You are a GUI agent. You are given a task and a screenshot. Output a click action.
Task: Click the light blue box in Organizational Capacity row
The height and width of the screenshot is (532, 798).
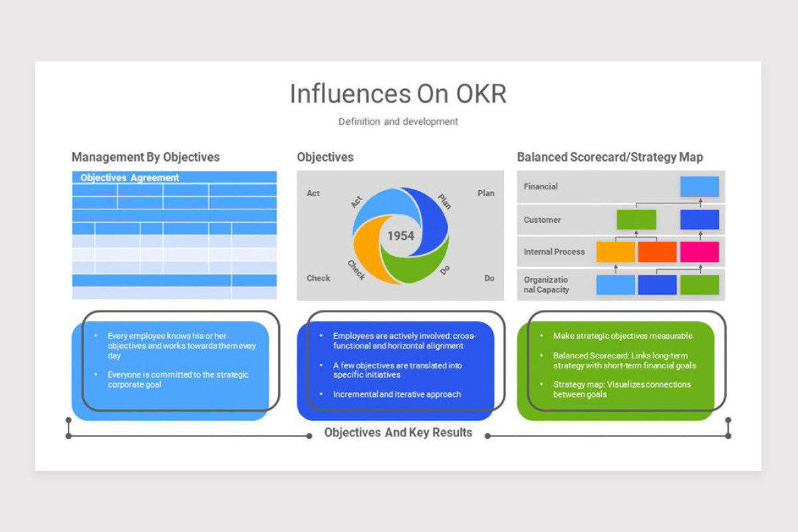(616, 285)
